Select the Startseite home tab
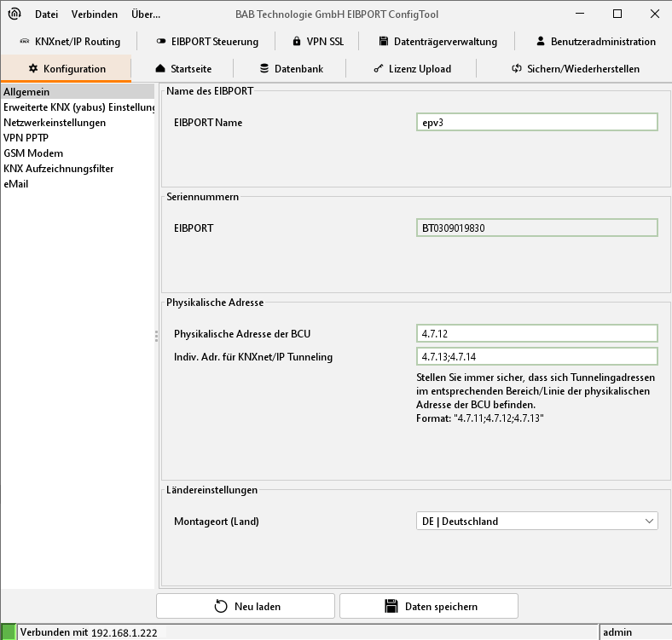 [183, 68]
